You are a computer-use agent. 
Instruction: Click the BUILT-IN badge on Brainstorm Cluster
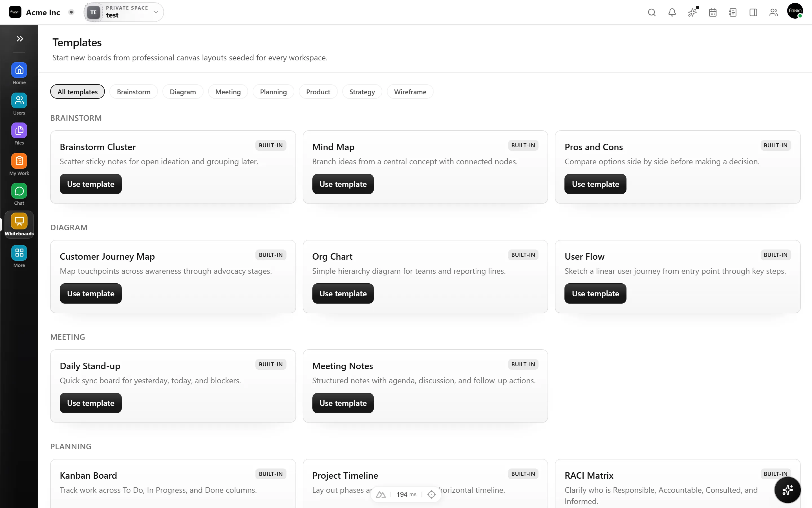point(271,145)
